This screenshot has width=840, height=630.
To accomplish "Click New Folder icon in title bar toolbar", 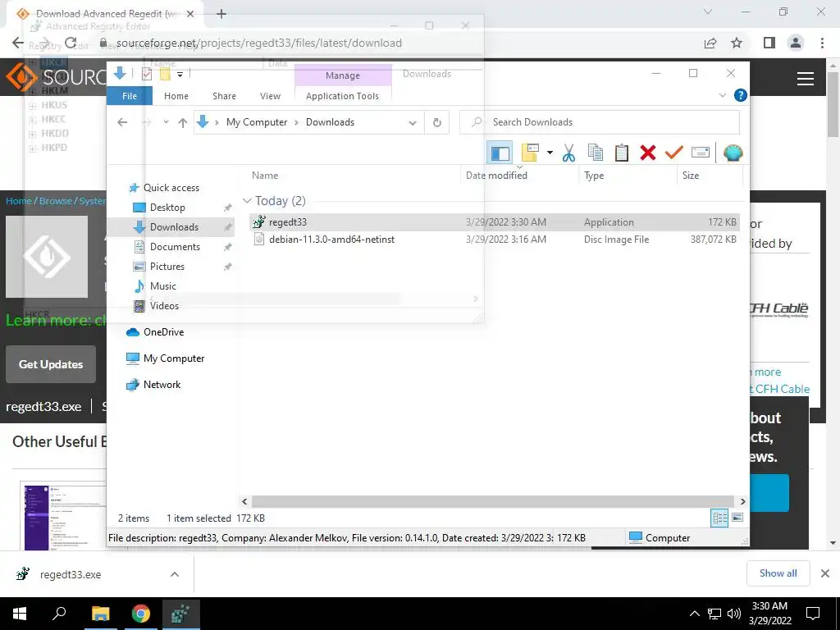I will (165, 74).
